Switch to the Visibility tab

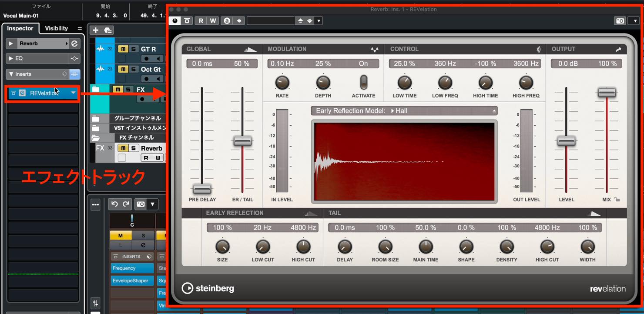point(57,28)
